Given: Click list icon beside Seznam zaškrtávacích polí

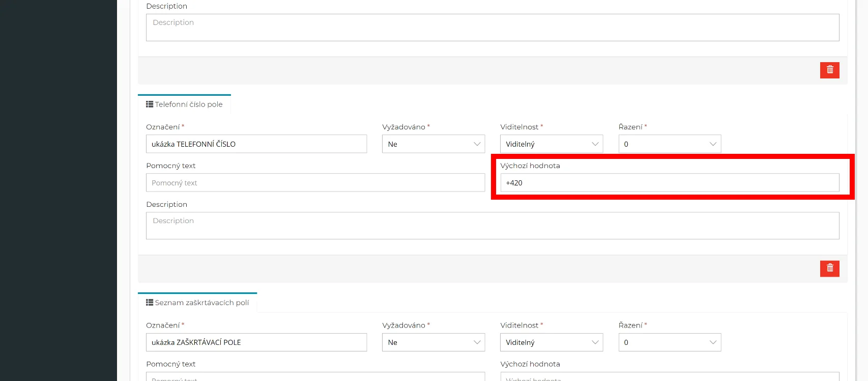Looking at the screenshot, I should click(150, 302).
